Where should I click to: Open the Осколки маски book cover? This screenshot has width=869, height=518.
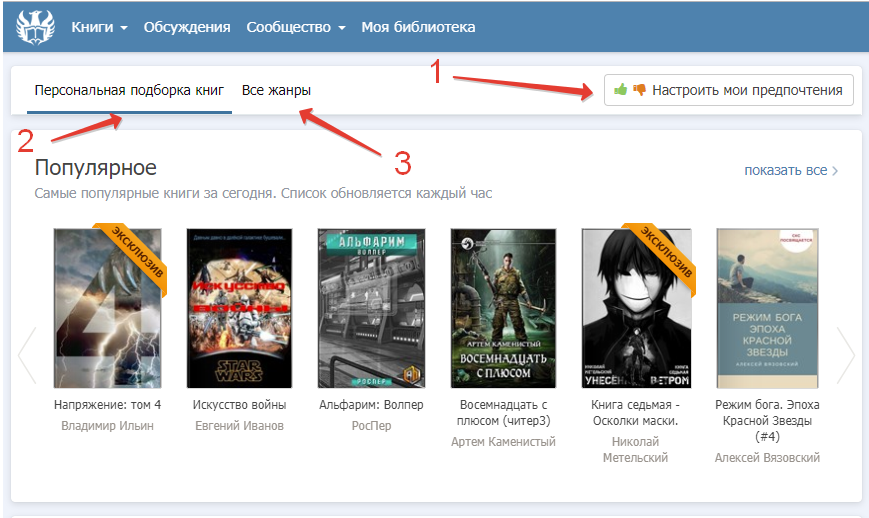[636, 308]
